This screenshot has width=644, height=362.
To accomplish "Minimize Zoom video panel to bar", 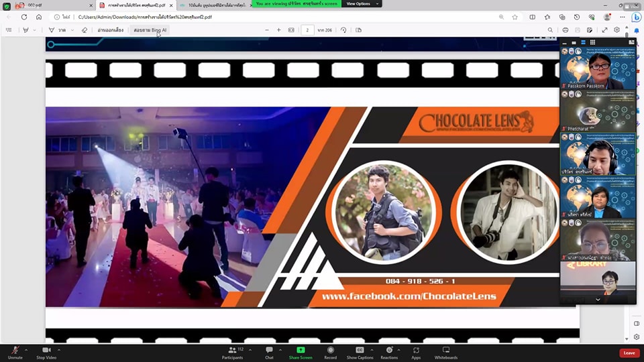I will point(564,42).
